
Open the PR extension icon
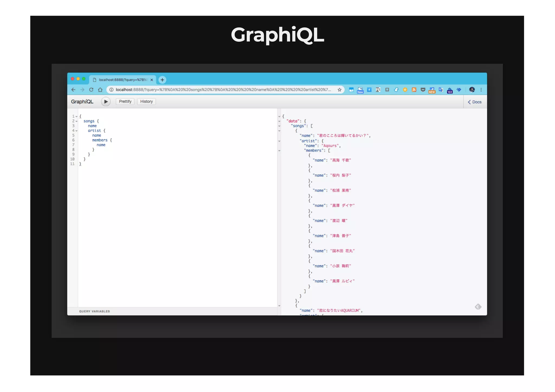coord(378,90)
